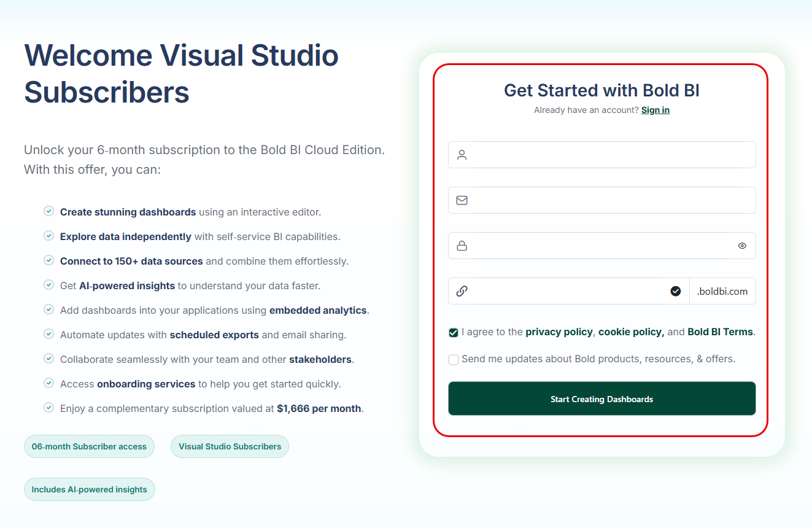Open the privacy policy link
Screen dimensions: 812x528
pyautogui.click(x=559, y=332)
